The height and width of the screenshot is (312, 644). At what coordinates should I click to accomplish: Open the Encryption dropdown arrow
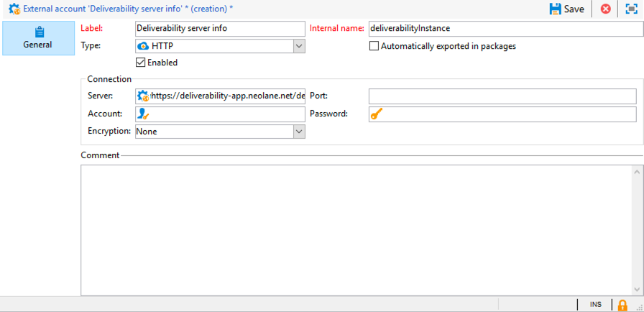click(299, 132)
